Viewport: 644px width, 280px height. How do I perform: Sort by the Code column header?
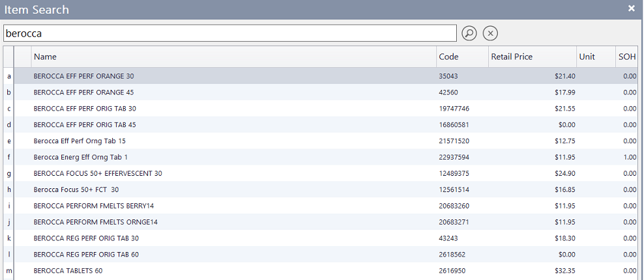point(462,57)
